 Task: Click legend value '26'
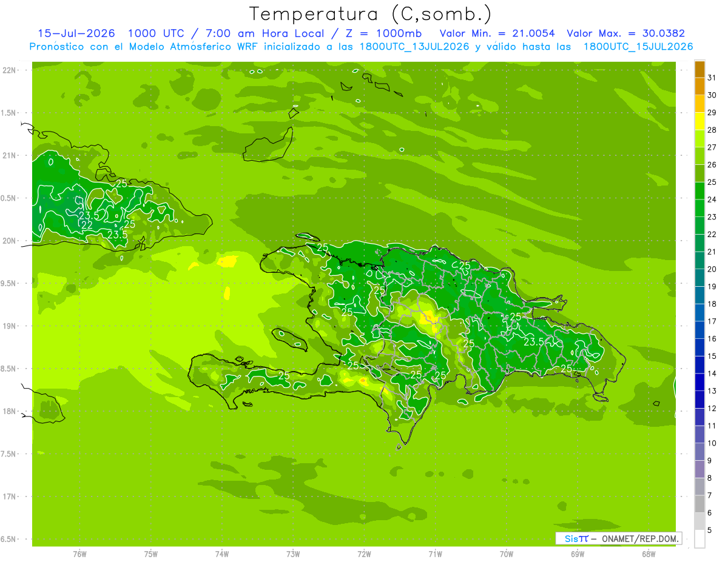[x=712, y=164]
